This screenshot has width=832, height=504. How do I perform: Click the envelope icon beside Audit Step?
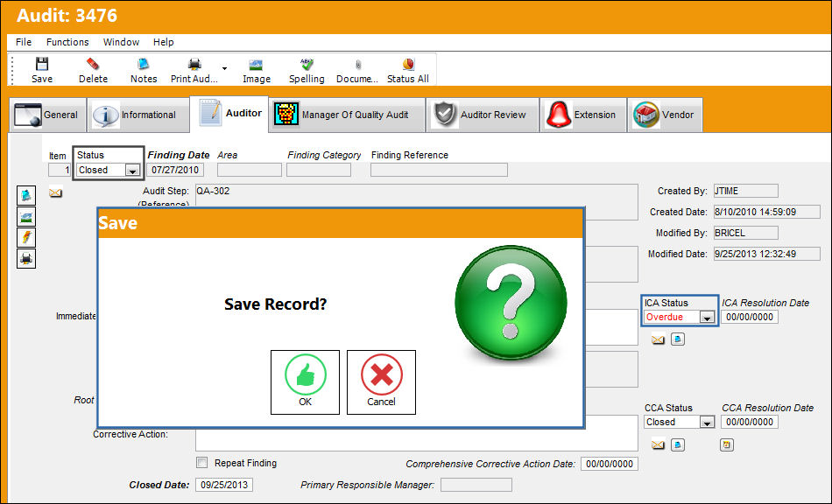[56, 192]
